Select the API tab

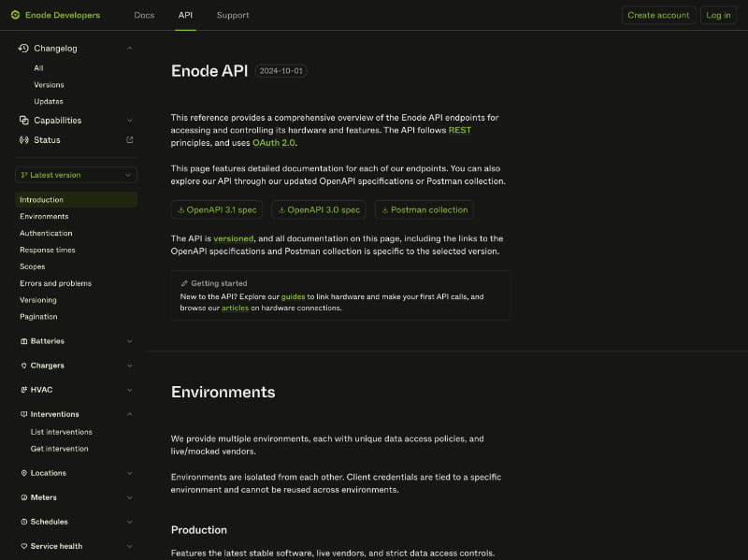pos(185,15)
